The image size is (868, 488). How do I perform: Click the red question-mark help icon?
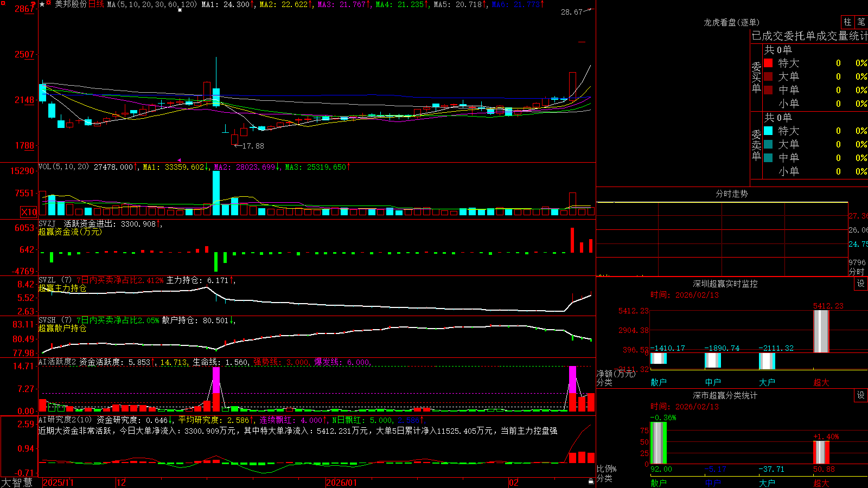click(33, 4)
